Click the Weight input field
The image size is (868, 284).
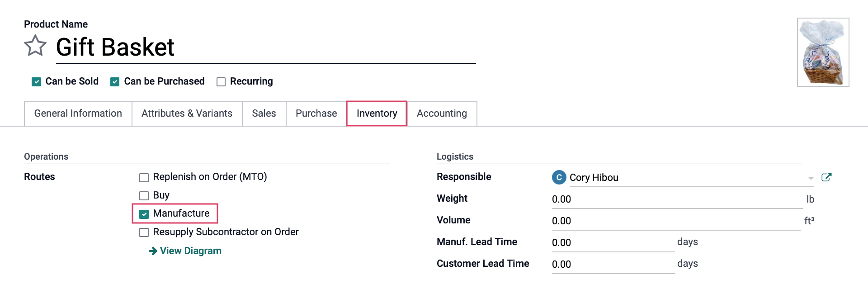[677, 199]
